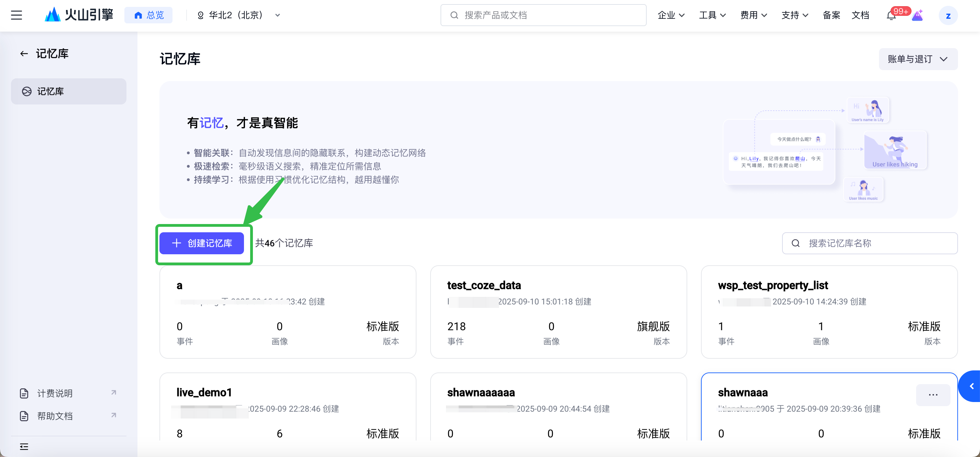980x457 pixels.
Task: Click the 创建记忆库 button
Action: tap(202, 243)
